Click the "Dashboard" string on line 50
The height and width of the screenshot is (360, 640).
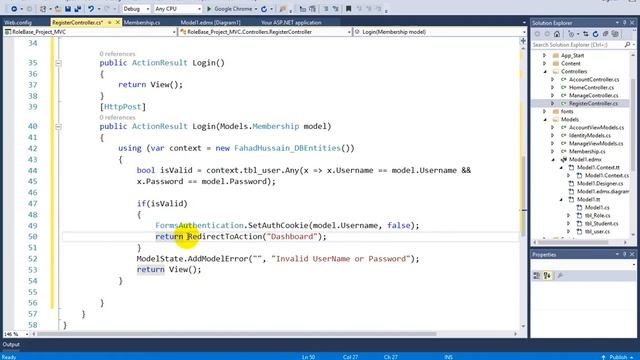[x=292, y=237]
